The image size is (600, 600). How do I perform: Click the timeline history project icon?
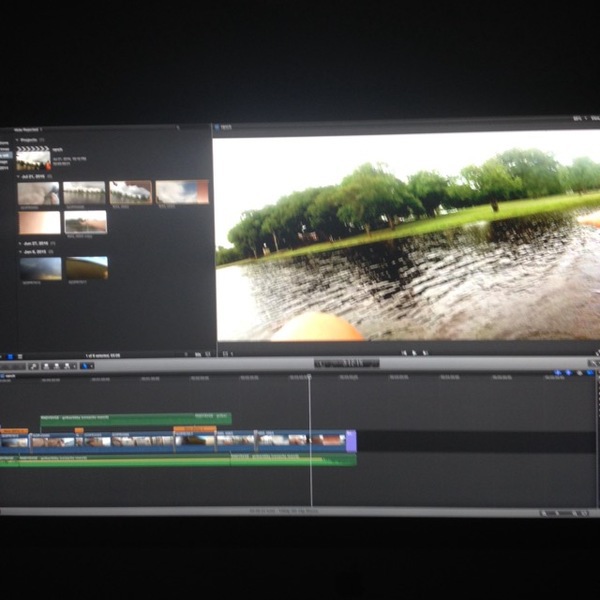(x=3, y=376)
